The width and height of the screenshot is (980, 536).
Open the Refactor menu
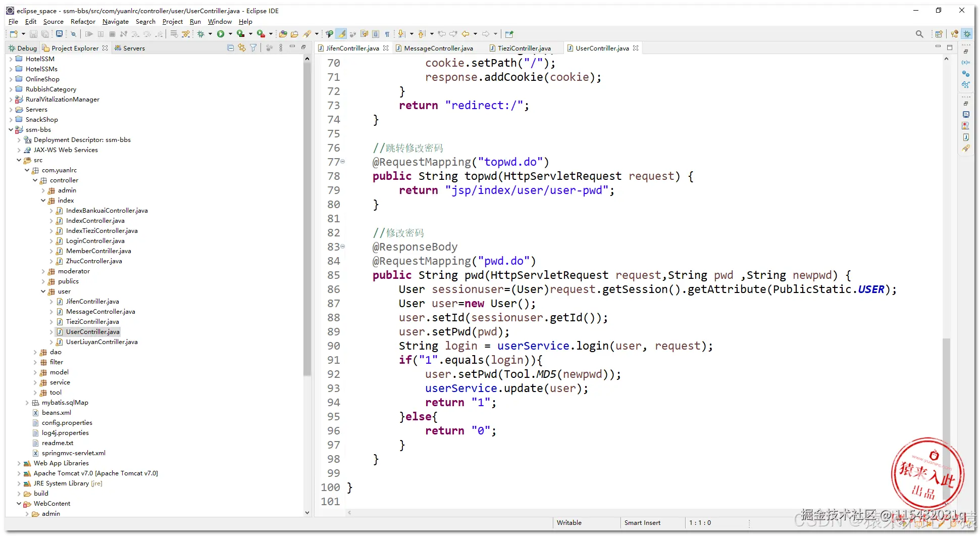pyautogui.click(x=83, y=22)
